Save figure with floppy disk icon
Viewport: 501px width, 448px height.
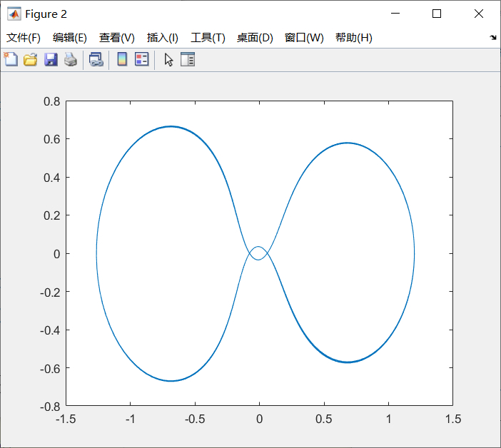point(51,60)
